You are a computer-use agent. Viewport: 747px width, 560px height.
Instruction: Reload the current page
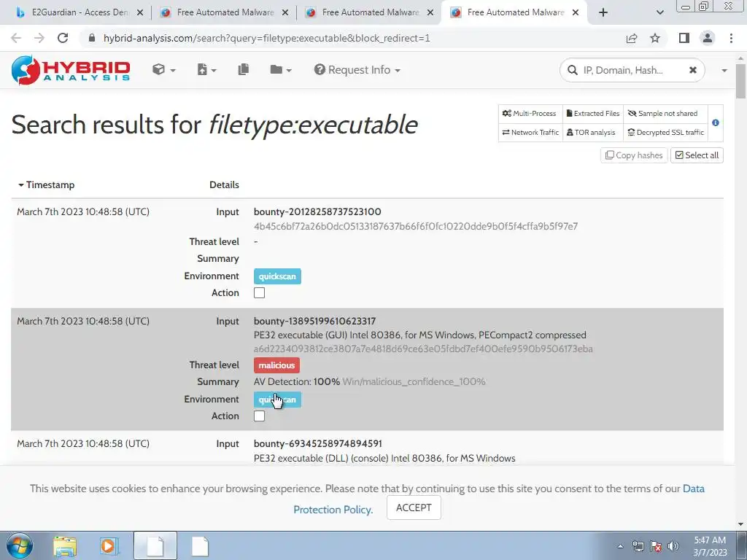pos(63,38)
